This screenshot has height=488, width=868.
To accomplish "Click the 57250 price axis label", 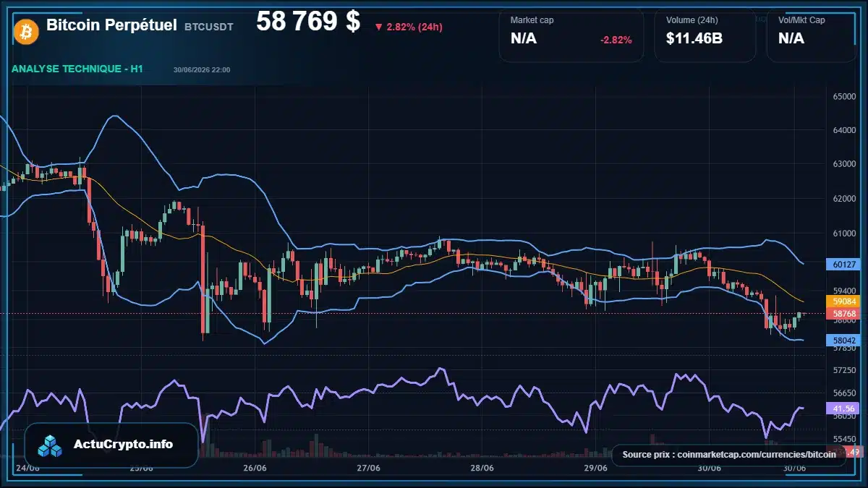I will [844, 370].
